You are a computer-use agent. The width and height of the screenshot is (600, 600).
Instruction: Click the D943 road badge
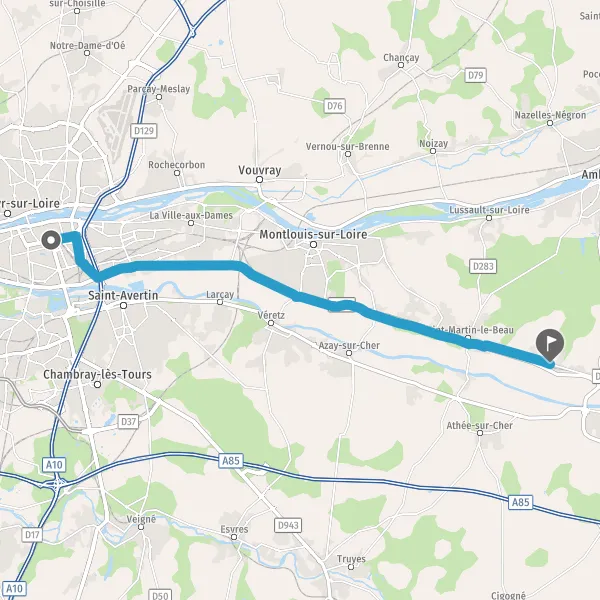coord(288,525)
